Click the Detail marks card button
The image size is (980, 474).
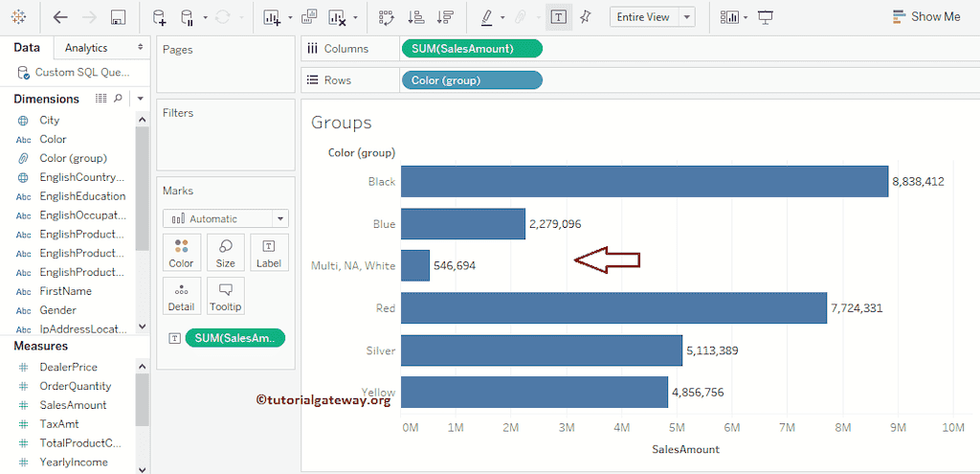click(181, 296)
